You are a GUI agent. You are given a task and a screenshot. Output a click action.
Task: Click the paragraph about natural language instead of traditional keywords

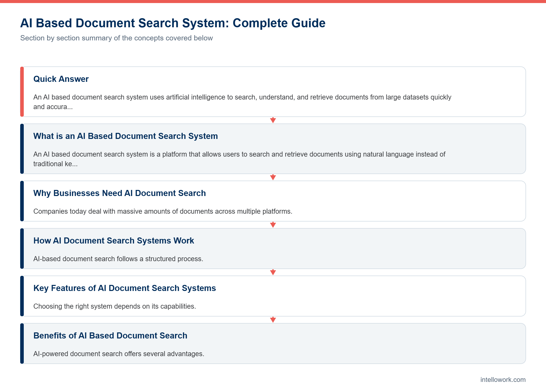click(x=239, y=159)
